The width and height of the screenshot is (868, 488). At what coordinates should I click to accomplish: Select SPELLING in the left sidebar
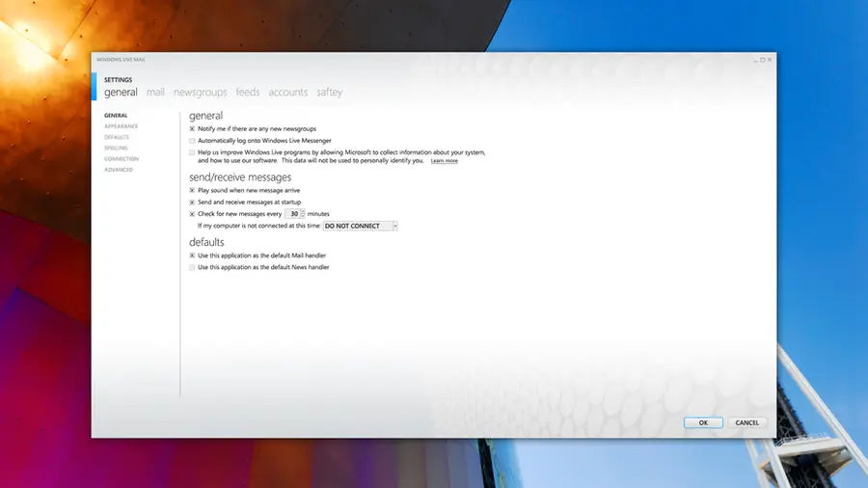click(x=116, y=148)
